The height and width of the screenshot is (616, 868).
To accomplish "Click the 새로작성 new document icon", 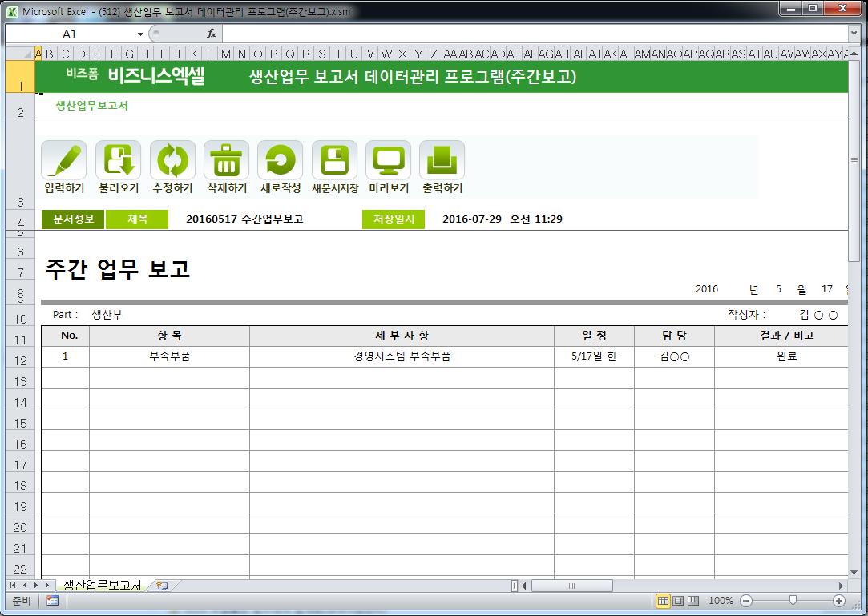I will (280, 161).
